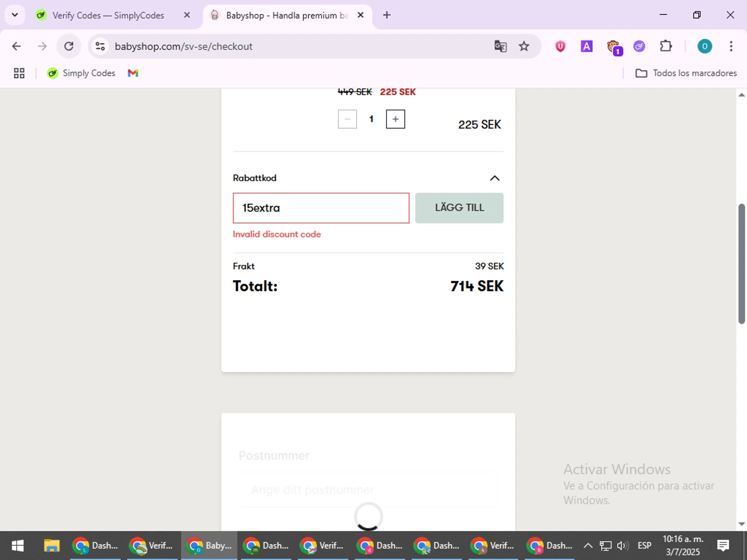
Task: Increase product quantity with plus
Action: tap(395, 119)
